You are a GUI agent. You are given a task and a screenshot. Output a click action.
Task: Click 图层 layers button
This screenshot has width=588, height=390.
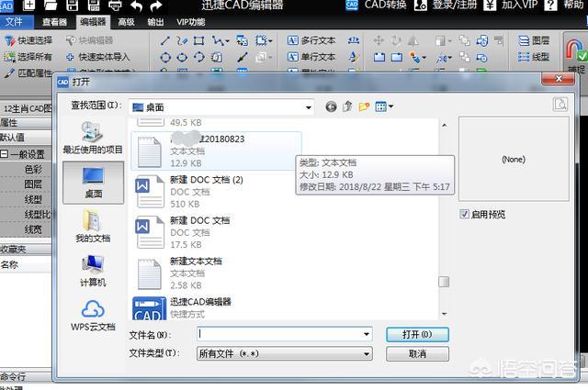[x=534, y=40]
